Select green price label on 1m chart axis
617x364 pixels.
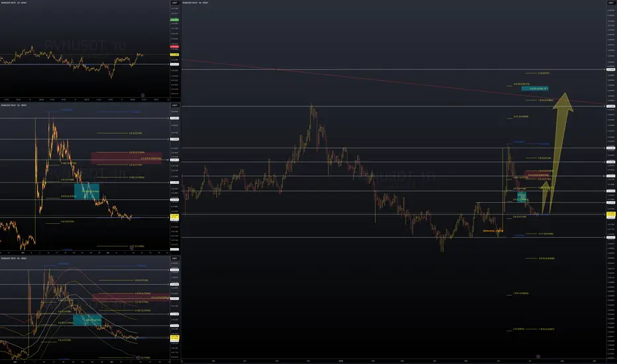[174, 20]
